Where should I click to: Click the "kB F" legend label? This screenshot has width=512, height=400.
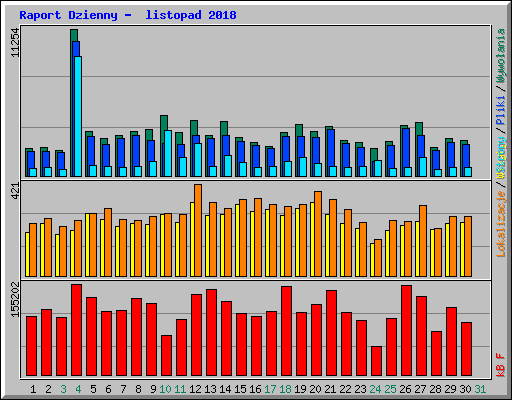tap(501, 365)
